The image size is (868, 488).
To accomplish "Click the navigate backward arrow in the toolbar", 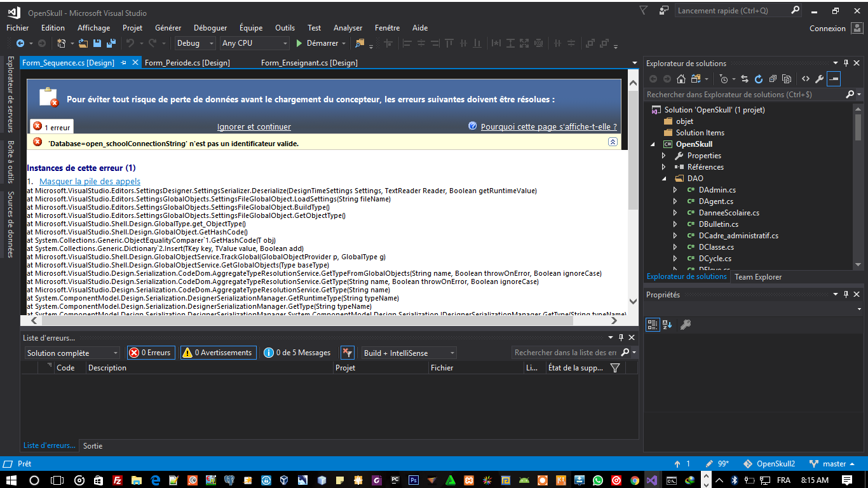I will coord(20,43).
